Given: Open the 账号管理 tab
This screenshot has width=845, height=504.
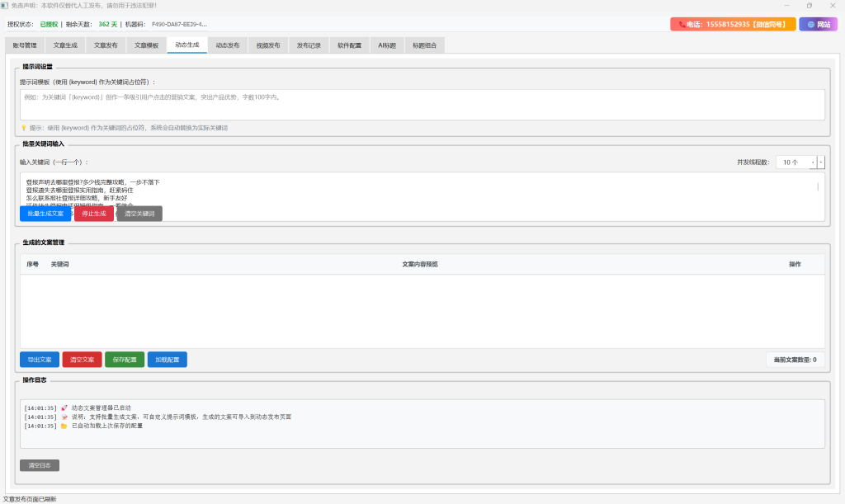Looking at the screenshot, I should (25, 45).
